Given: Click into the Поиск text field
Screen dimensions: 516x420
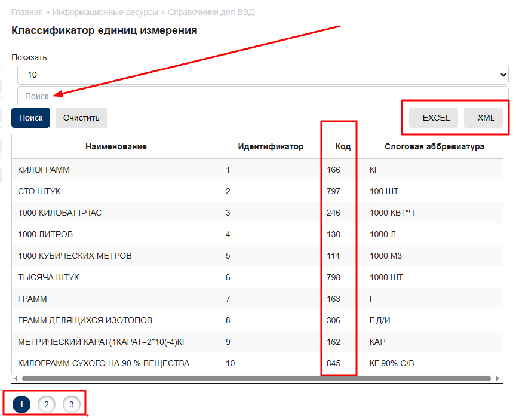Looking at the screenshot, I should pyautogui.click(x=263, y=96).
